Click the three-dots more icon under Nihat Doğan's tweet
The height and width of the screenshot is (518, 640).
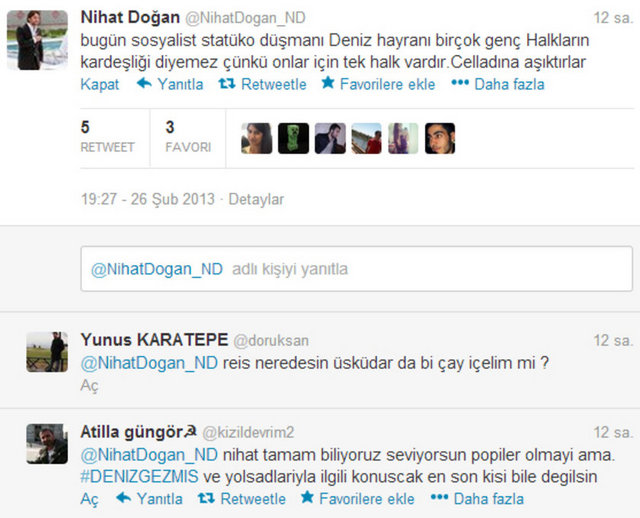[x=460, y=83]
